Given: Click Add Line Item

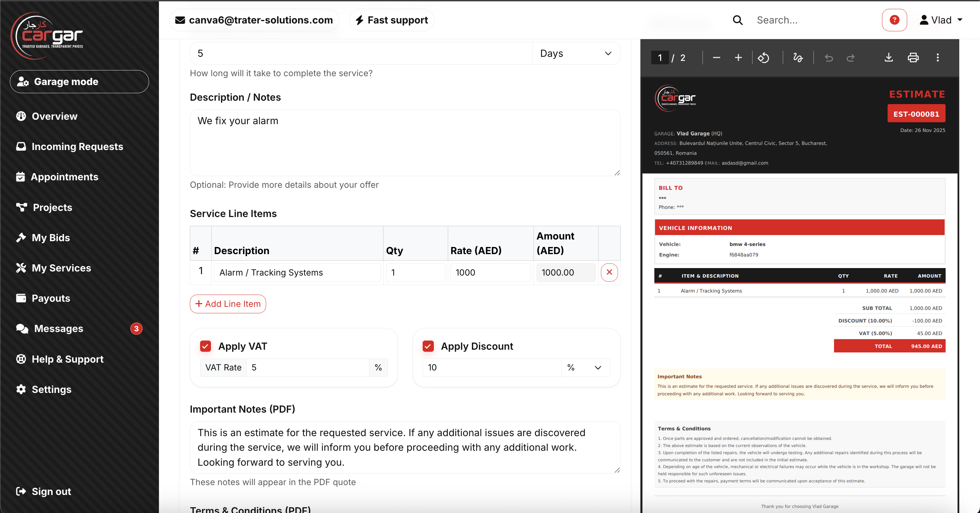Looking at the screenshot, I should [228, 304].
